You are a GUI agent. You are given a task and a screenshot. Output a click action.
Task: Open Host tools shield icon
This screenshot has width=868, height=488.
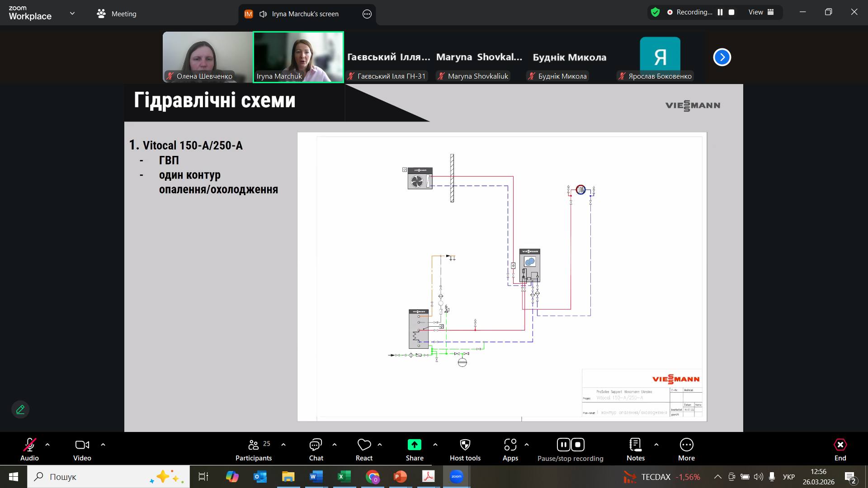point(465,445)
